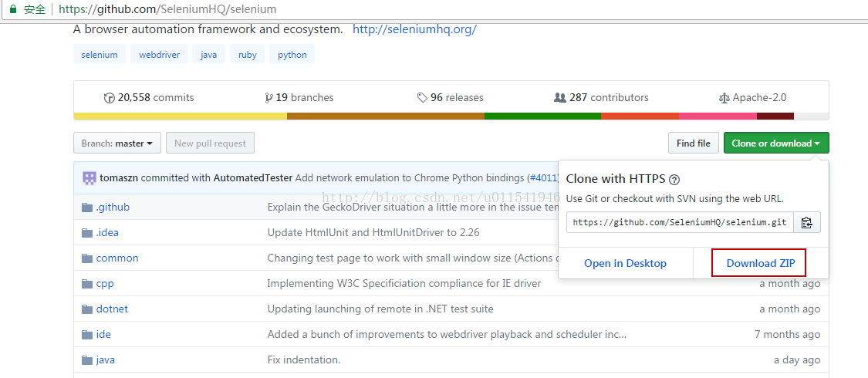Open 'Explain the GeckoDriver situation' commit
Image resolution: width=868 pixels, height=378 pixels.
click(413, 208)
